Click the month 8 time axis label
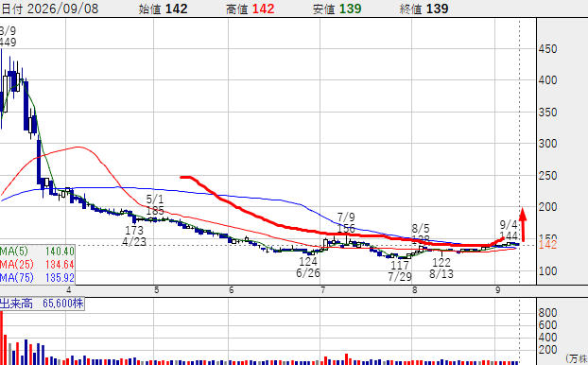Image resolution: width=588 pixels, height=365 pixels. point(414,290)
